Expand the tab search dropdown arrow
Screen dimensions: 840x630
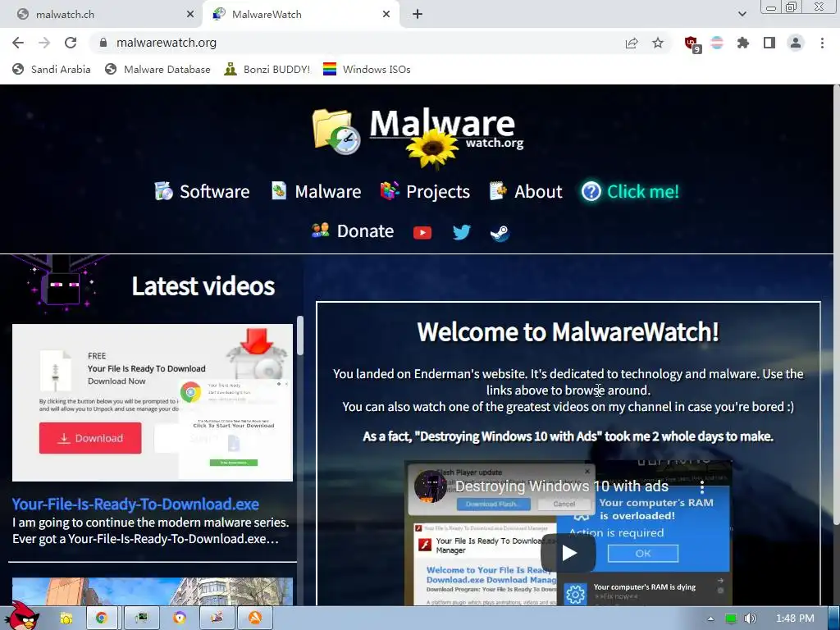click(x=742, y=14)
